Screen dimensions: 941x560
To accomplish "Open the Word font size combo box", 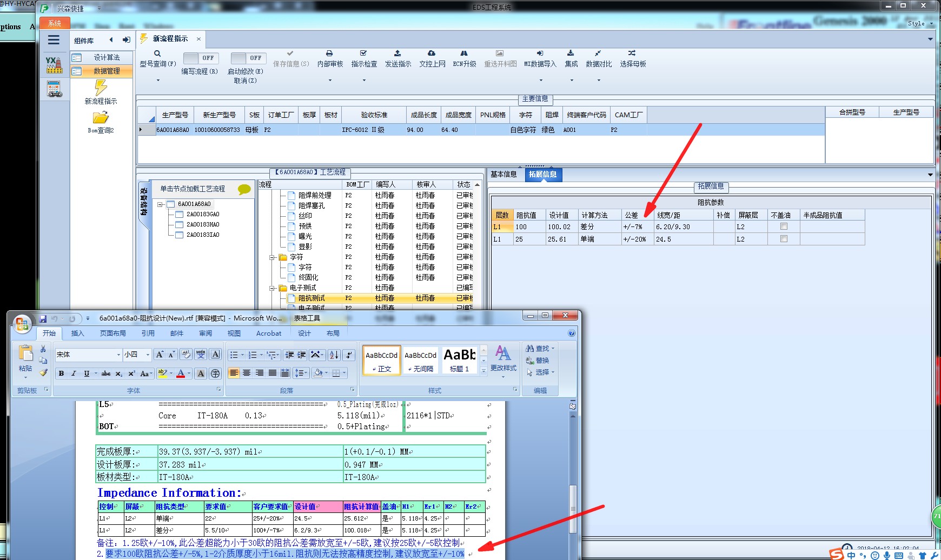I will [x=137, y=355].
